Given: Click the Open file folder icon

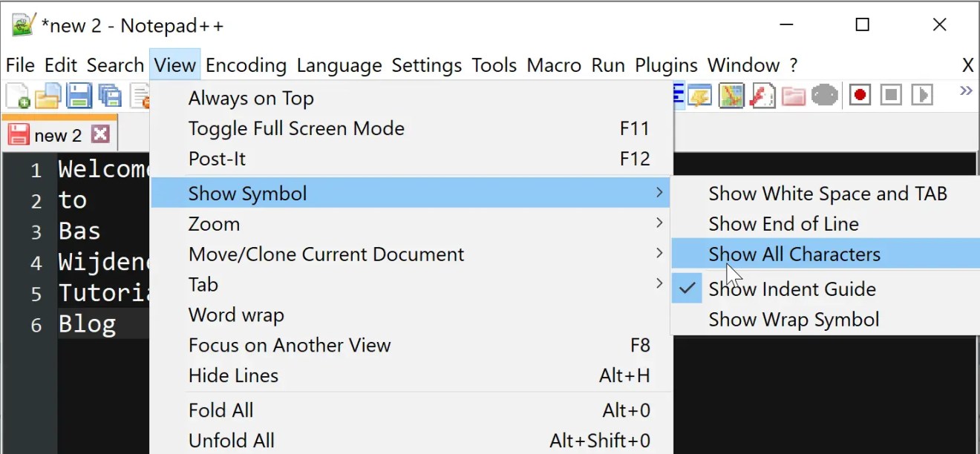Looking at the screenshot, I should coord(48,96).
